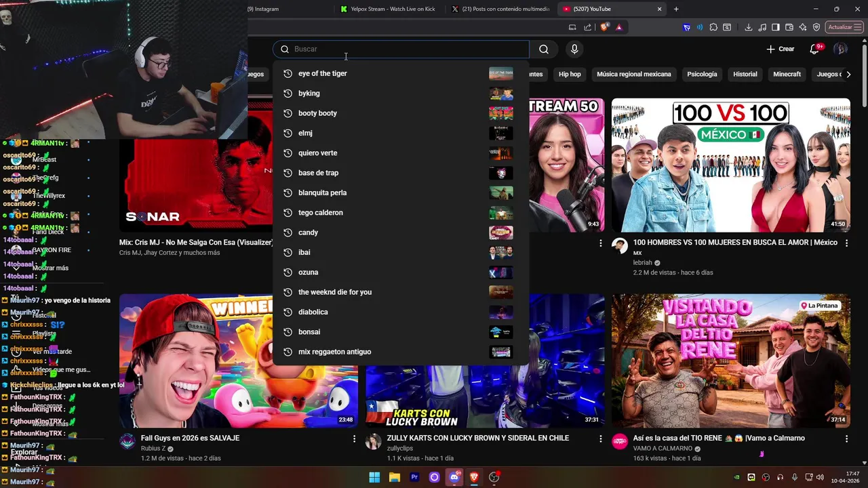Open the Brave VPN shield icon
868x488 pixels.
(x=816, y=27)
